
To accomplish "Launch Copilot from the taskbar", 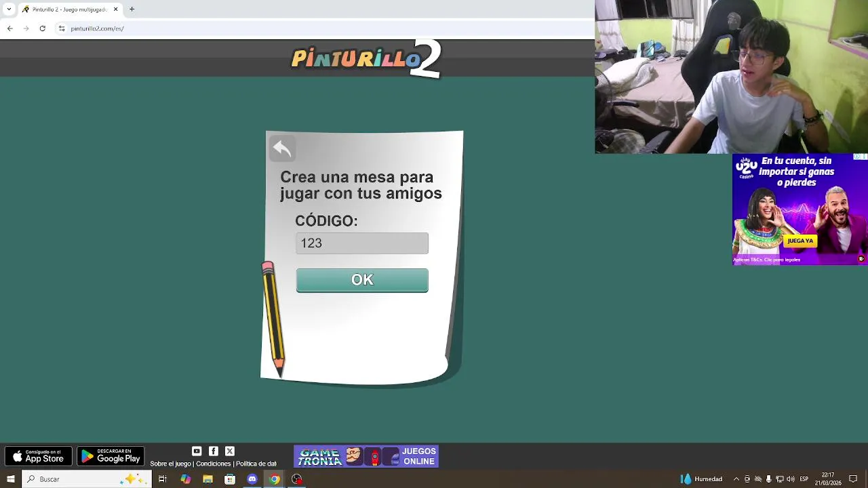I will point(185,479).
